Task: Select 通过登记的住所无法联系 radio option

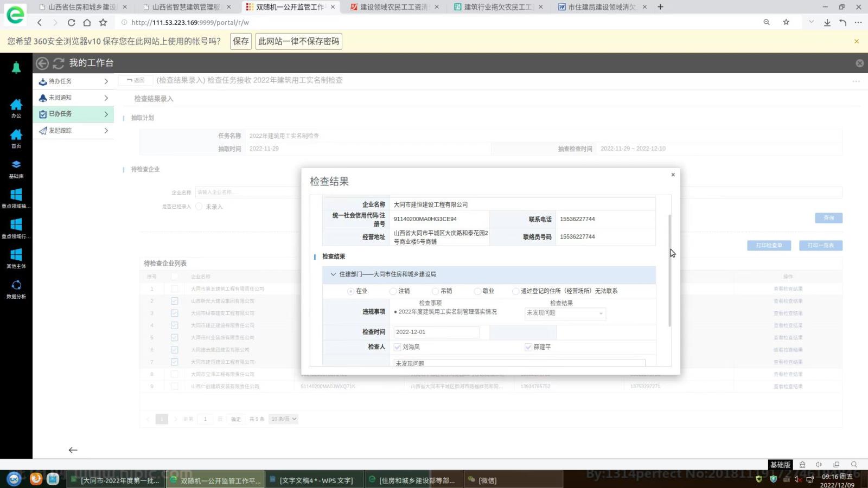Action: click(x=516, y=291)
